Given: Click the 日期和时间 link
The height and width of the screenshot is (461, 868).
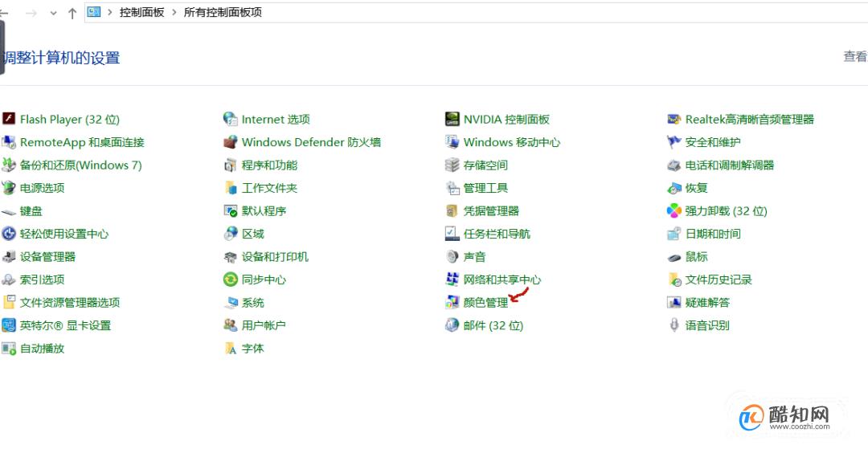Looking at the screenshot, I should pos(713,234).
